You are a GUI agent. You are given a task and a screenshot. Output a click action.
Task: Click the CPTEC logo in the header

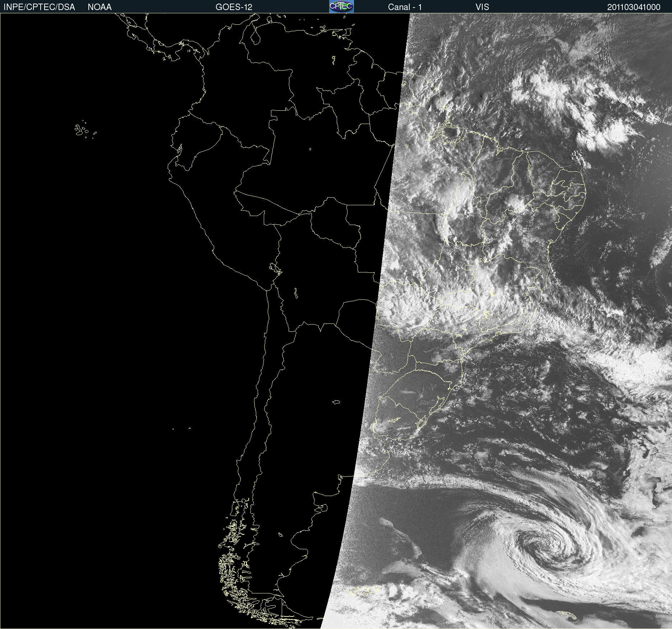(341, 6)
